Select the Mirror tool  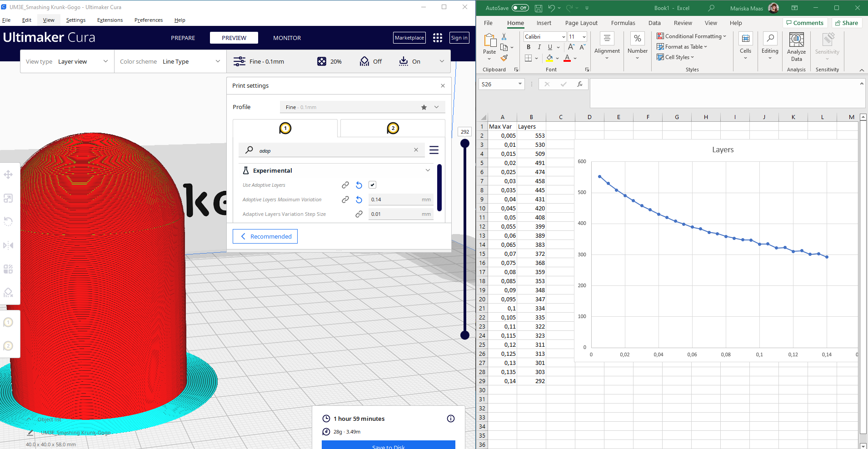click(x=8, y=245)
